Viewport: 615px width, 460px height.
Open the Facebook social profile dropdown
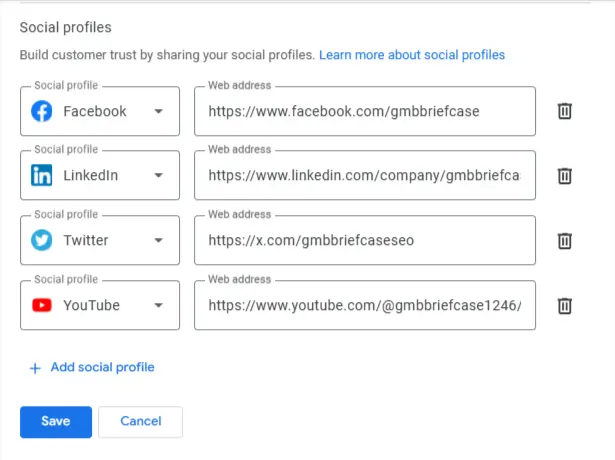point(100,111)
